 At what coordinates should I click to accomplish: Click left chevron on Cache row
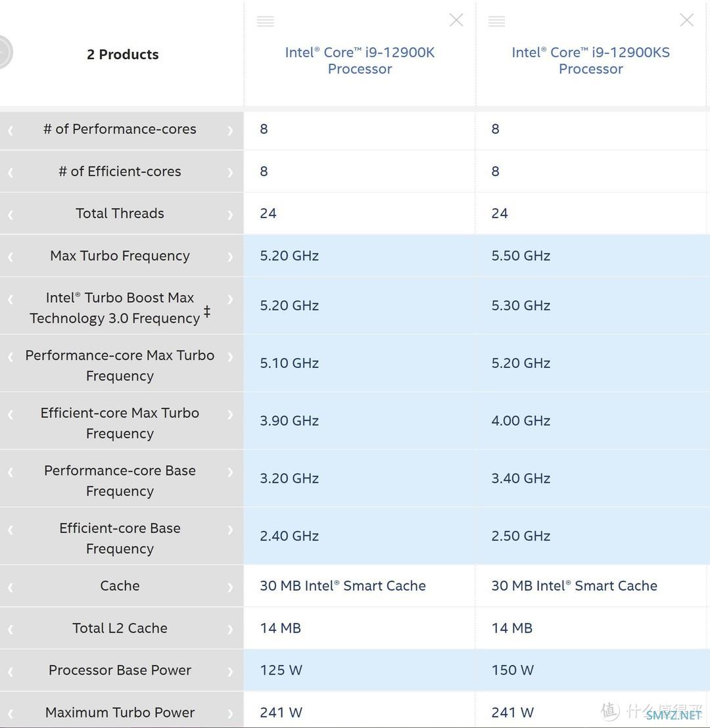click(x=11, y=588)
